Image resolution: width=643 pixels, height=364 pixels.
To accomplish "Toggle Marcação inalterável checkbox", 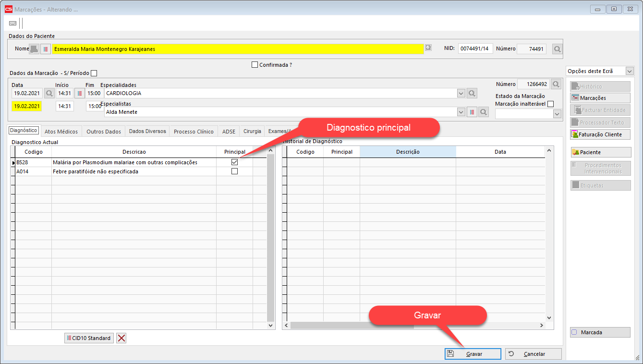I will coord(550,104).
